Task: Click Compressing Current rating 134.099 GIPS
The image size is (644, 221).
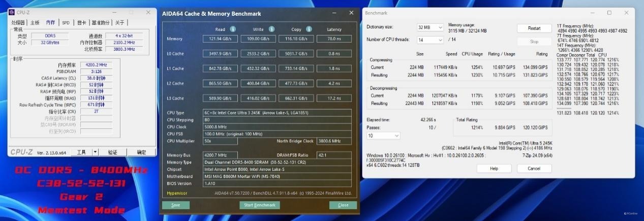Action: [x=535, y=67]
